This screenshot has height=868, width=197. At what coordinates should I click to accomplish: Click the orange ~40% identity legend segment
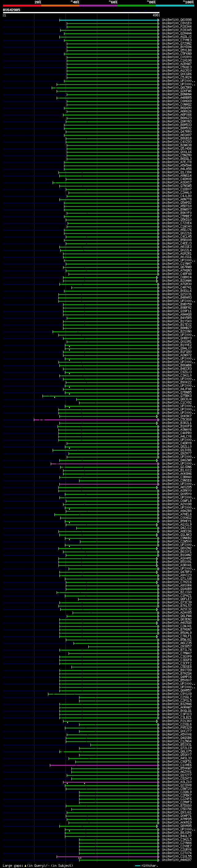click(x=60, y=6)
